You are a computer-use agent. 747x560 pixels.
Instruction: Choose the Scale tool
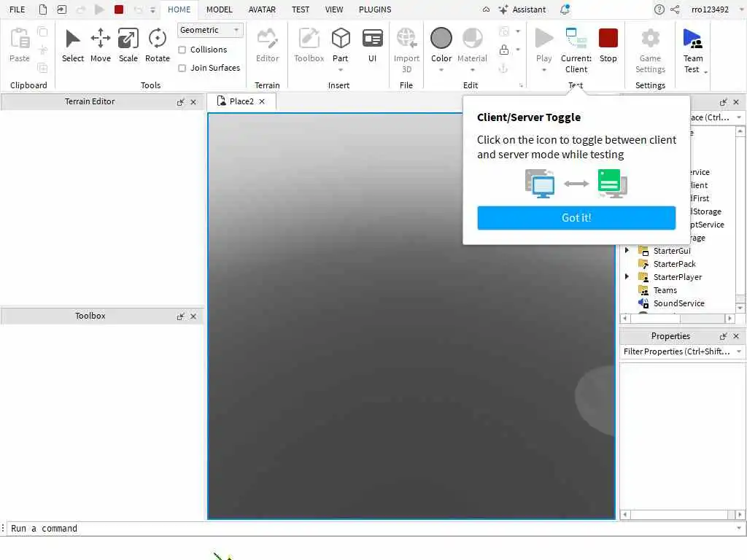[x=128, y=46]
